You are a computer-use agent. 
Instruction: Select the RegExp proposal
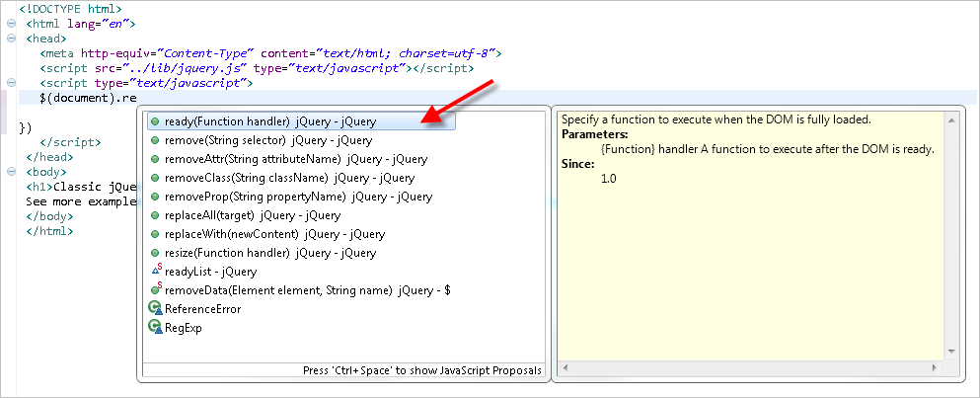pyautogui.click(x=184, y=328)
